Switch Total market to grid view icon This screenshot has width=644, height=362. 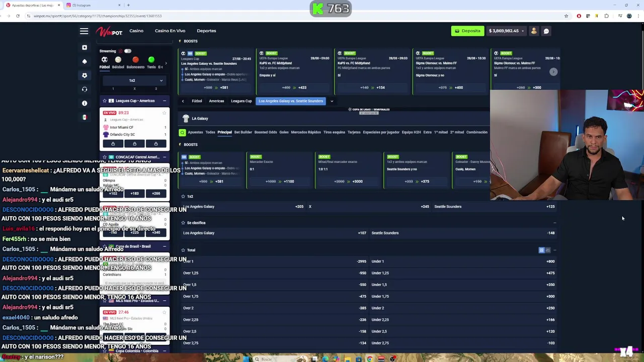click(542, 250)
